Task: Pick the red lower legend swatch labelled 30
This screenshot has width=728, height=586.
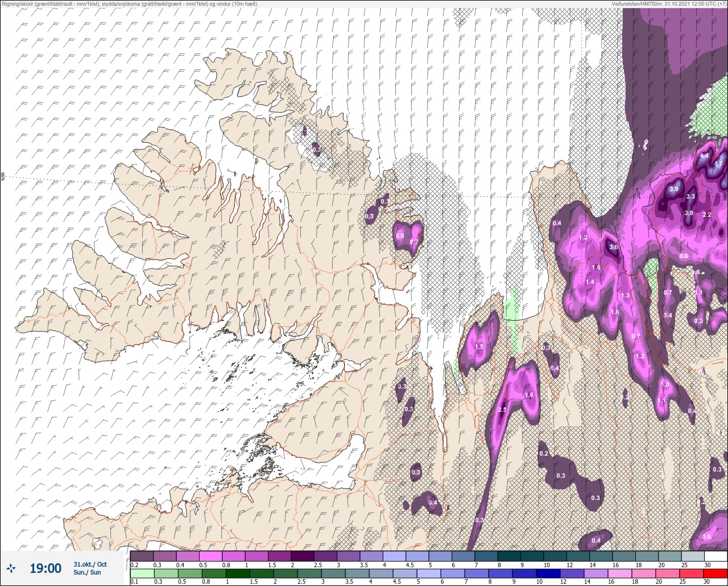Action: tap(715, 573)
